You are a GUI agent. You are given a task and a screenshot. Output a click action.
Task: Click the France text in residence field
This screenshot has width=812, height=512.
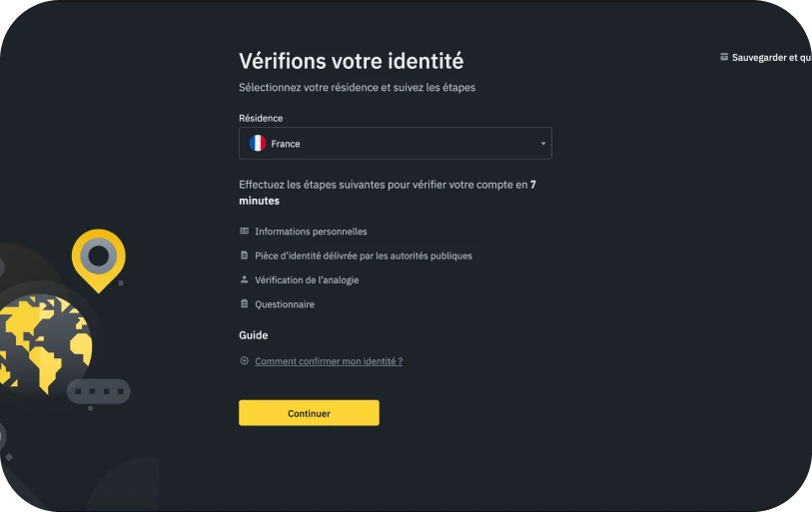click(286, 144)
